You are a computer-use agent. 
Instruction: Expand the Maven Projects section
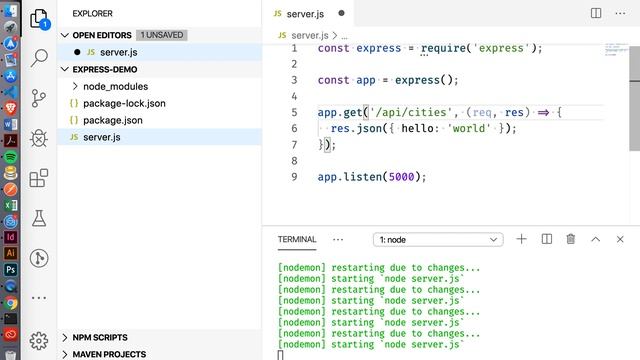click(64, 354)
